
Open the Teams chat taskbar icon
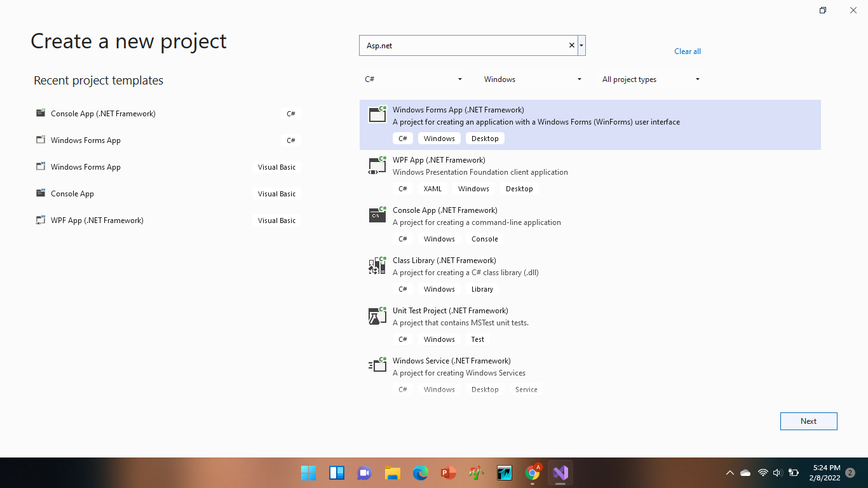[x=364, y=473]
